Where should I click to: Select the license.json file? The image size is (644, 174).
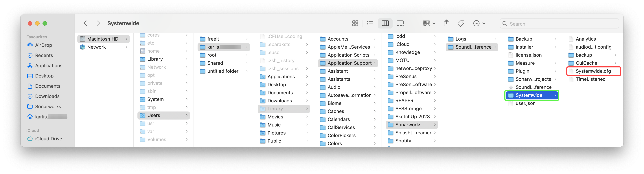coord(529,55)
